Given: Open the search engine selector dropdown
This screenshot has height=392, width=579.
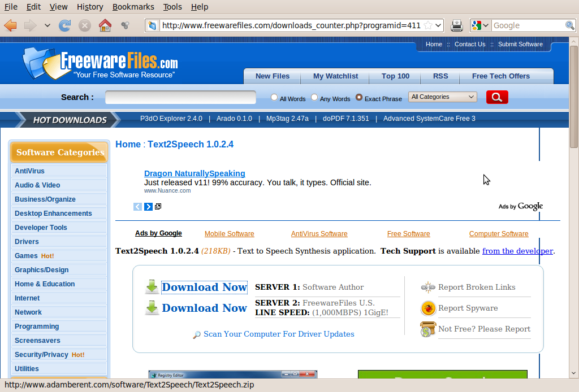Looking at the screenshot, I should (x=486, y=25).
